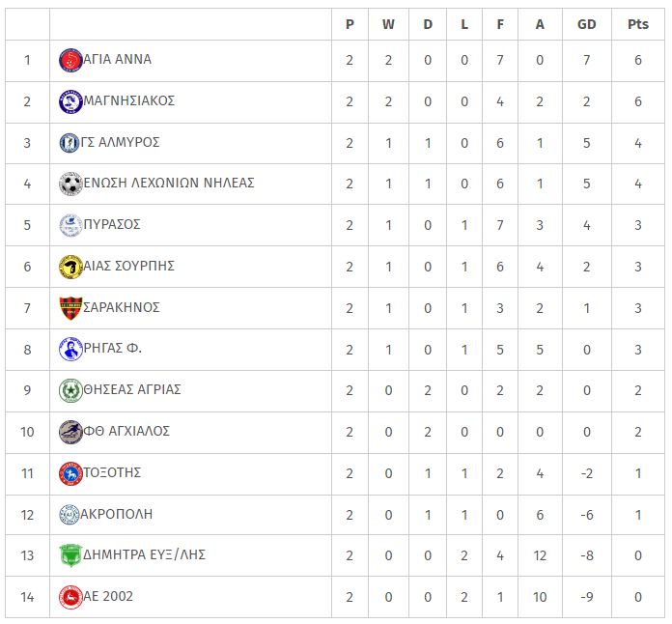
Task: Click the W column header
Action: (x=388, y=24)
